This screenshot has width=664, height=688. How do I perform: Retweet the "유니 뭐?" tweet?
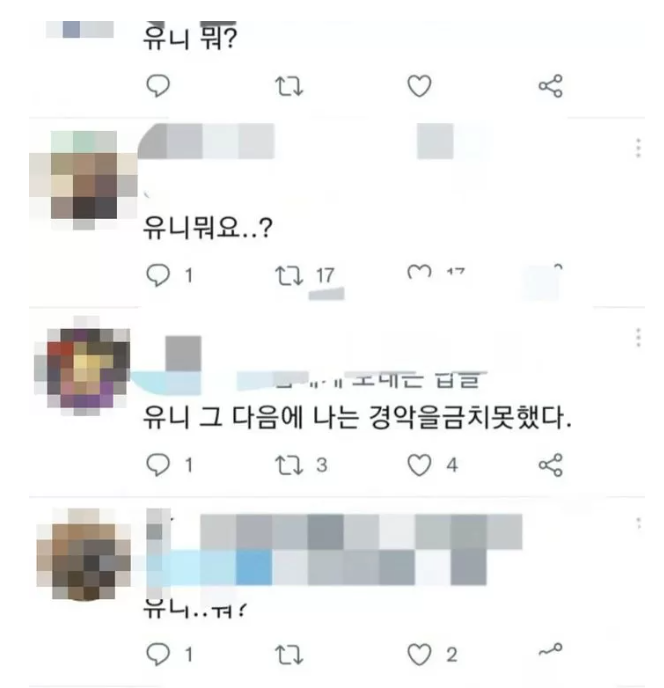point(289,86)
